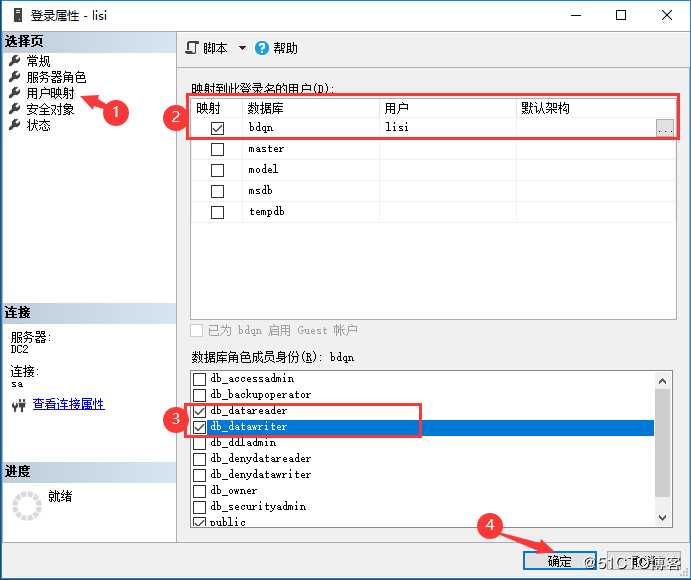Toggle the Guest account checkbox for bdqn
The height and width of the screenshot is (580, 691).
pyautogui.click(x=197, y=330)
